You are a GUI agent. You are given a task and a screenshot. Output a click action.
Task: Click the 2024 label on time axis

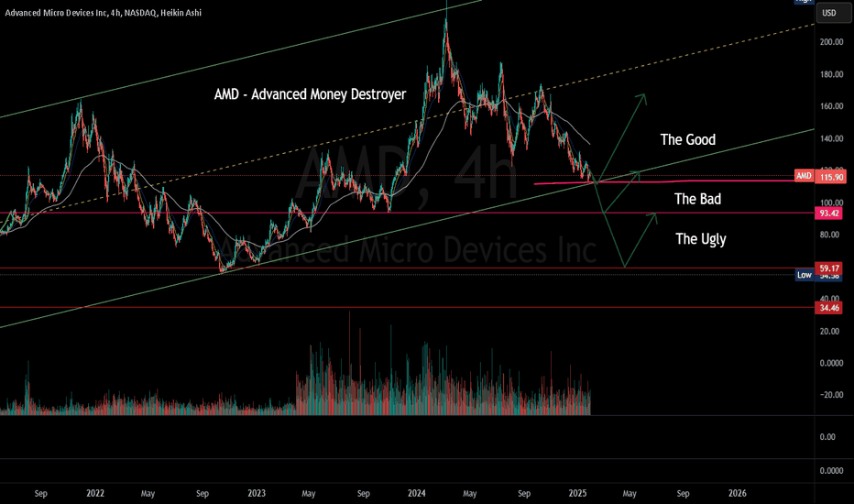(x=417, y=493)
